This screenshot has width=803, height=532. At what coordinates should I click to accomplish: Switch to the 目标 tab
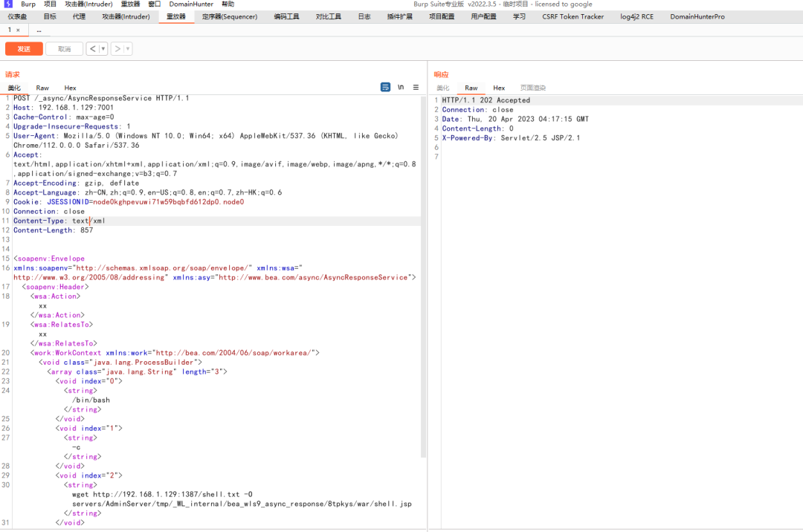[x=50, y=17]
